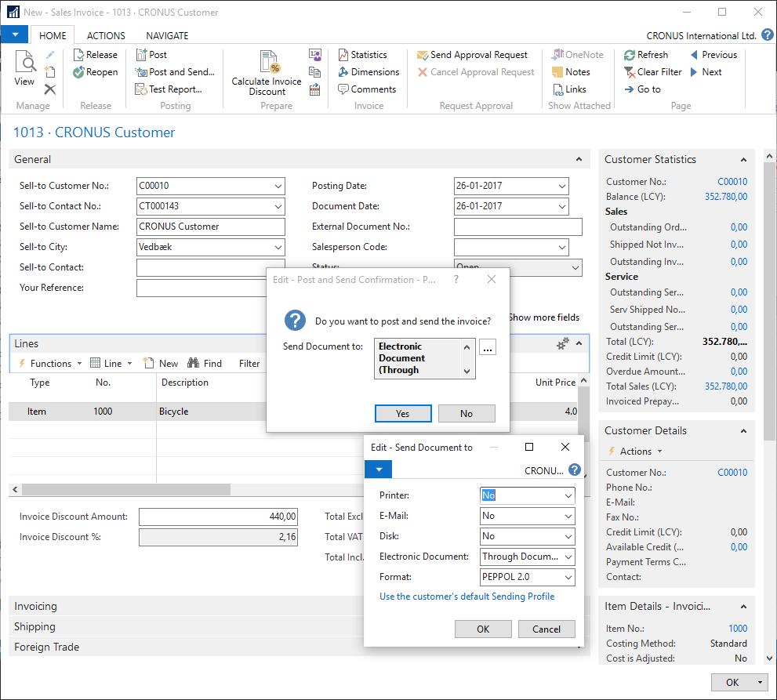Screen dimensions: 777x700
Task: Click New in the Lines toolbar
Action: pos(161,363)
